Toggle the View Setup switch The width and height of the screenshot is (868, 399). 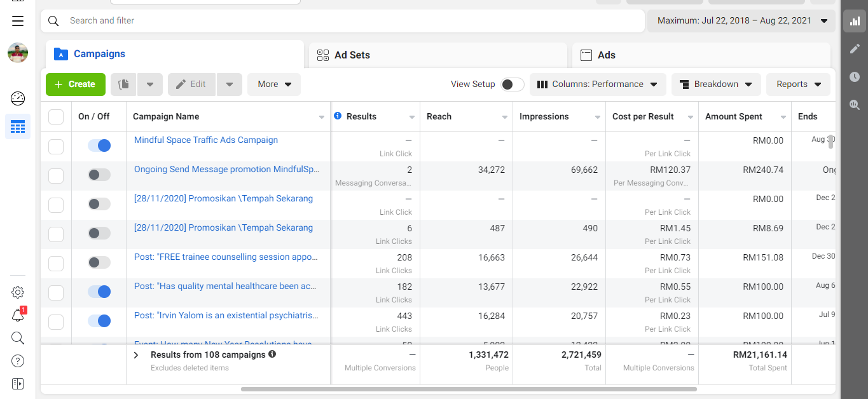[x=512, y=85]
